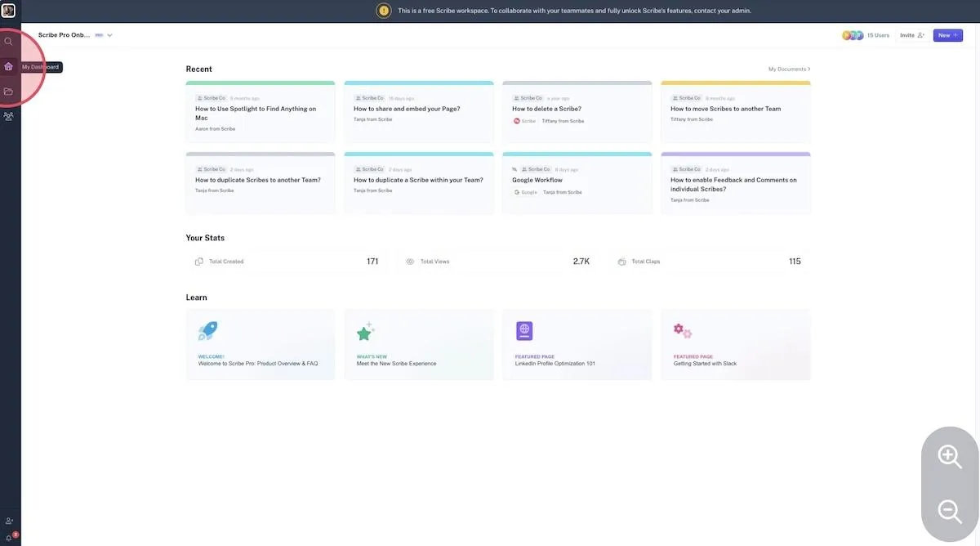Image resolution: width=980 pixels, height=546 pixels.
Task: Open 'How to duplicate a Scribe within your Team?'
Action: 419,183
